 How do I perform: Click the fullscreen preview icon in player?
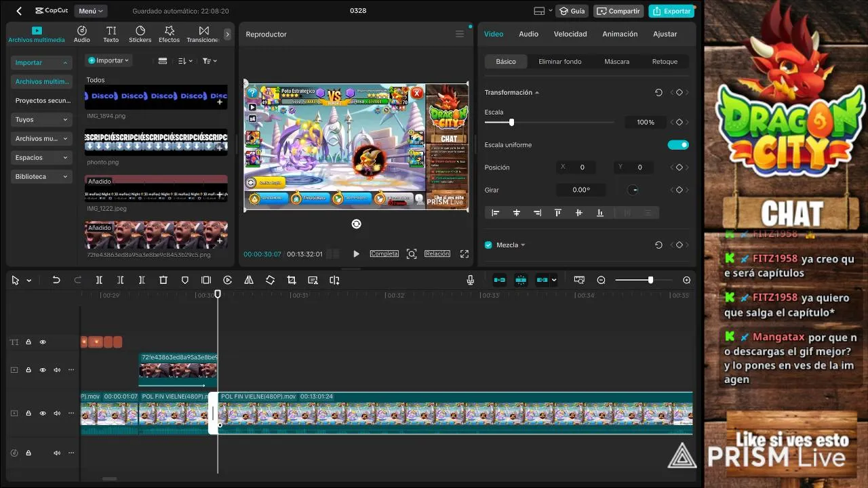coord(465,253)
